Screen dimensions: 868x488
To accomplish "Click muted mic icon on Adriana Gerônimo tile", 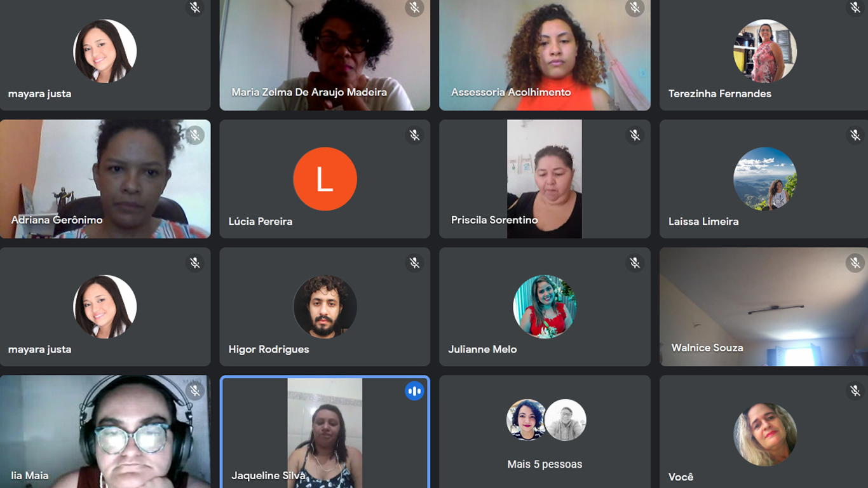I will coord(195,135).
